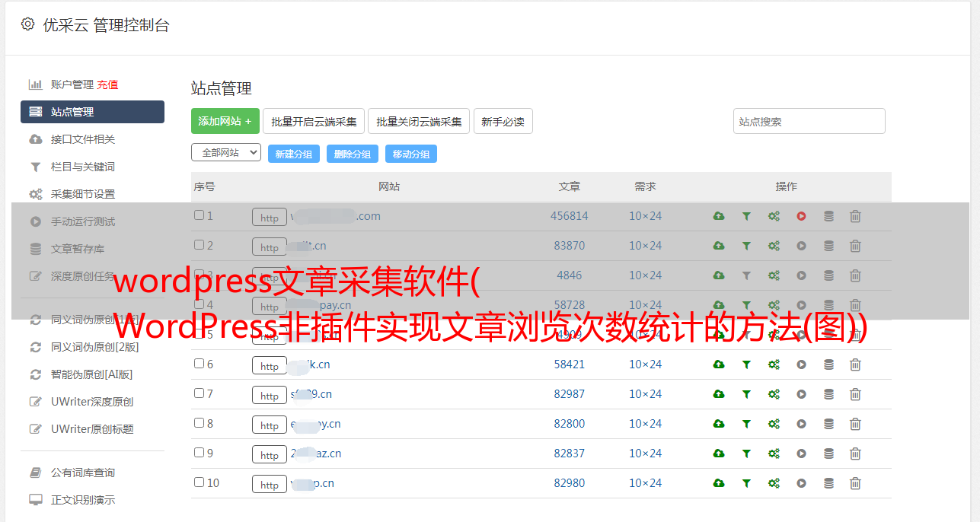
Task: Open 账户管理 in the sidebar
Action: pyautogui.click(x=72, y=84)
